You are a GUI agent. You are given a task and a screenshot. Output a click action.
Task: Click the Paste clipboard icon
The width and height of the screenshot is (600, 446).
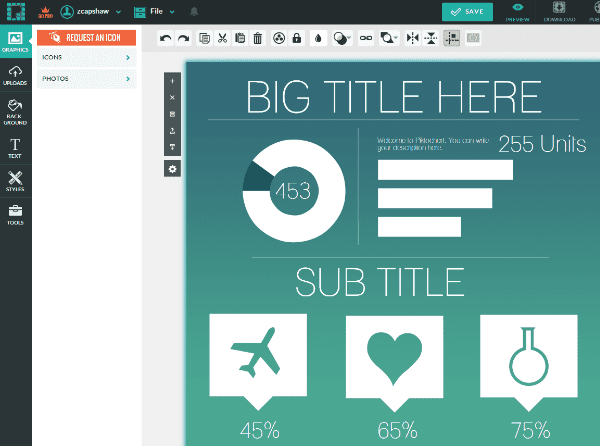[x=240, y=38]
